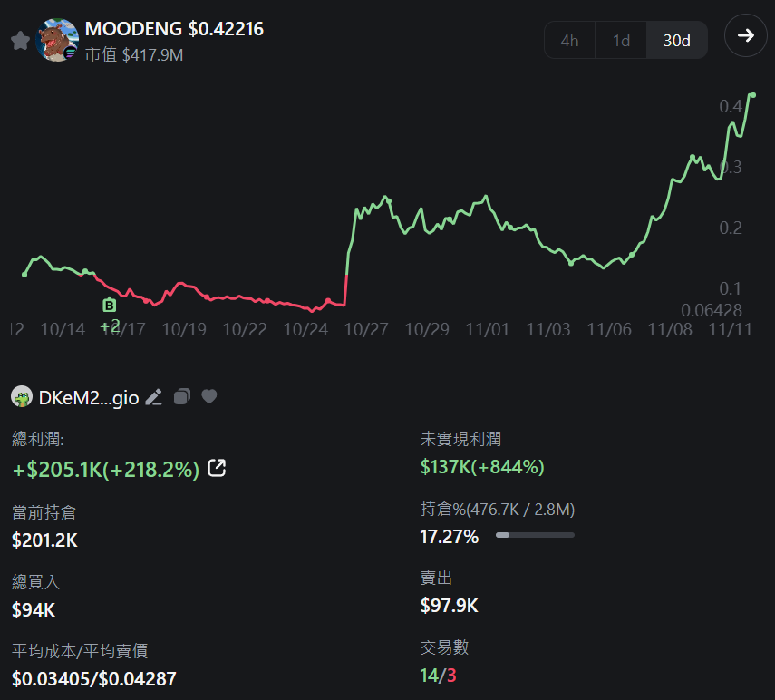Click sold value $97.9K
This screenshot has height=700, width=775.
click(450, 606)
